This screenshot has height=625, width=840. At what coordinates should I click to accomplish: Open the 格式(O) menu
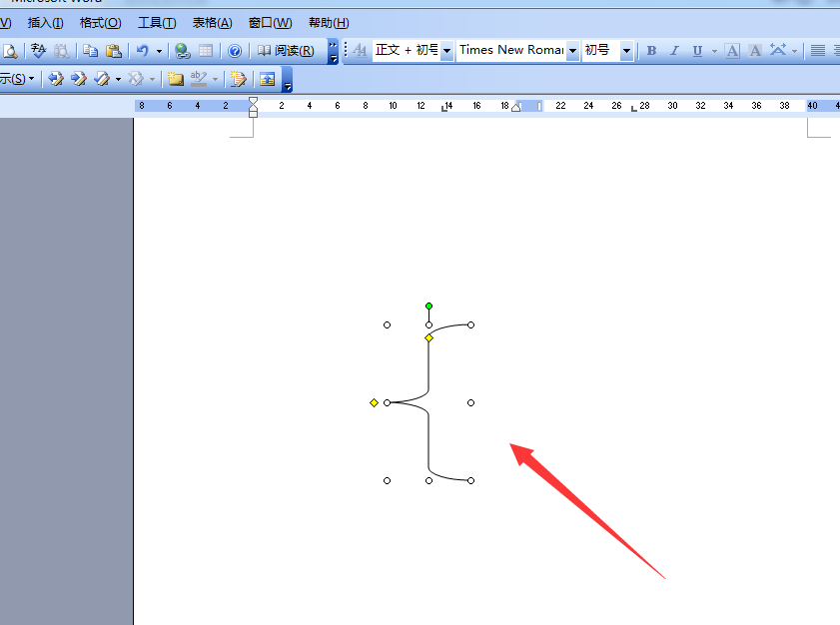(x=100, y=23)
